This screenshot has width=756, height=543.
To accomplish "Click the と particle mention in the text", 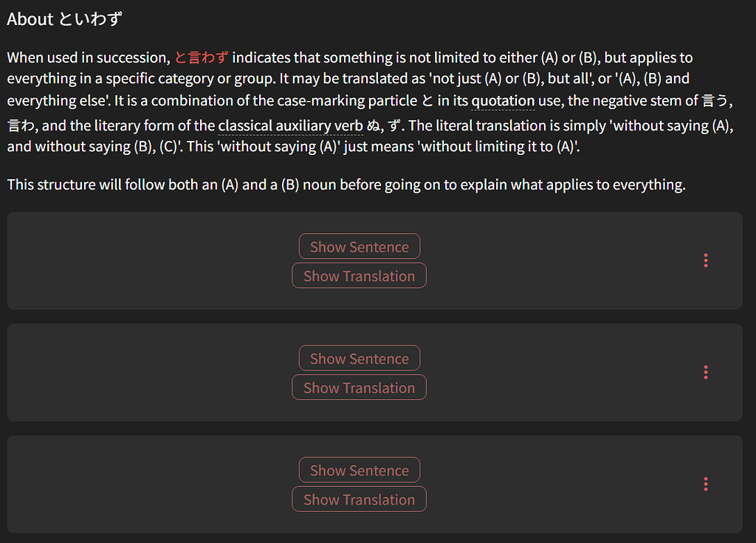I will 428,100.
